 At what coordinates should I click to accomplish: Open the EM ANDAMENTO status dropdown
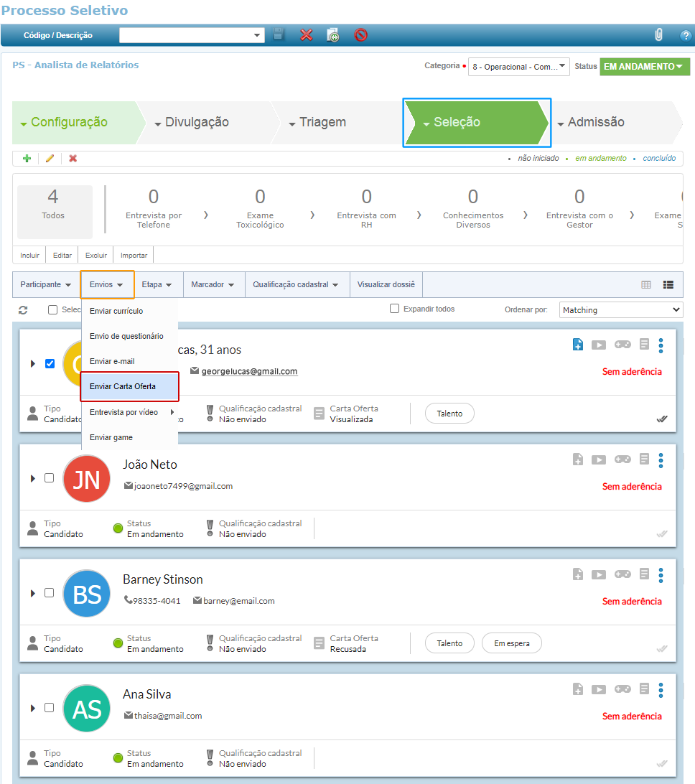[x=644, y=67]
